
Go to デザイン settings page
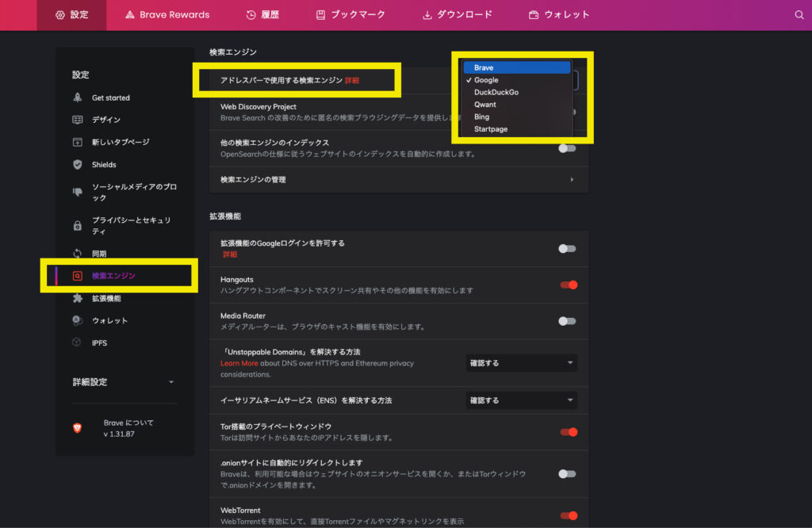(106, 120)
